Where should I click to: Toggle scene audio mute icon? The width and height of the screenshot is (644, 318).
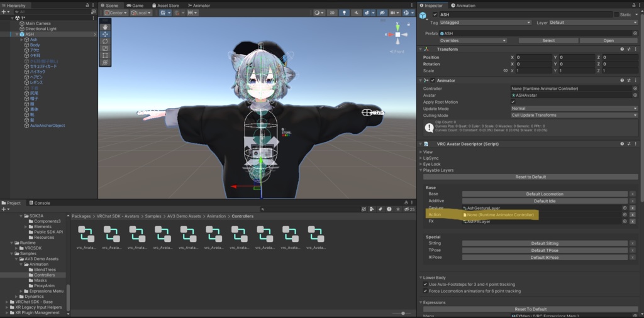356,13
